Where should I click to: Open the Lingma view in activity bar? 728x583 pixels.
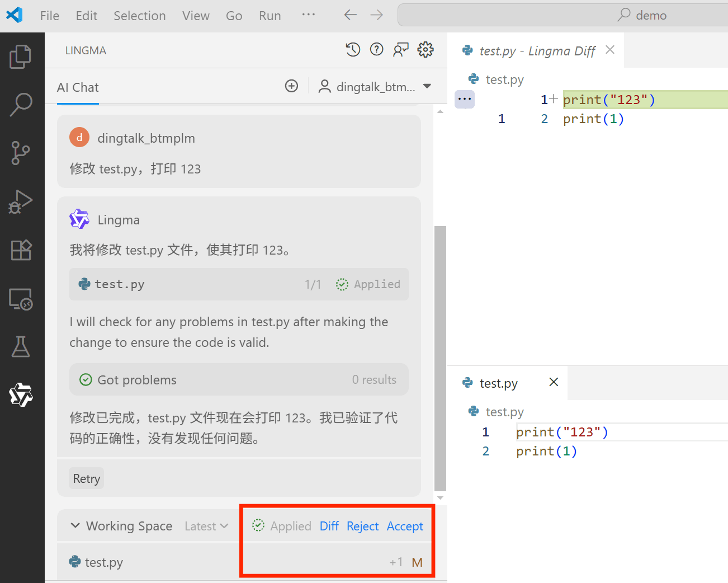pos(21,395)
